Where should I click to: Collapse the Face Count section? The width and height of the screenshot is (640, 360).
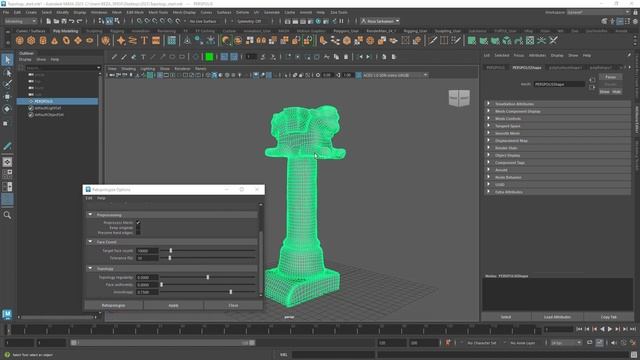pyautogui.click(x=90, y=242)
